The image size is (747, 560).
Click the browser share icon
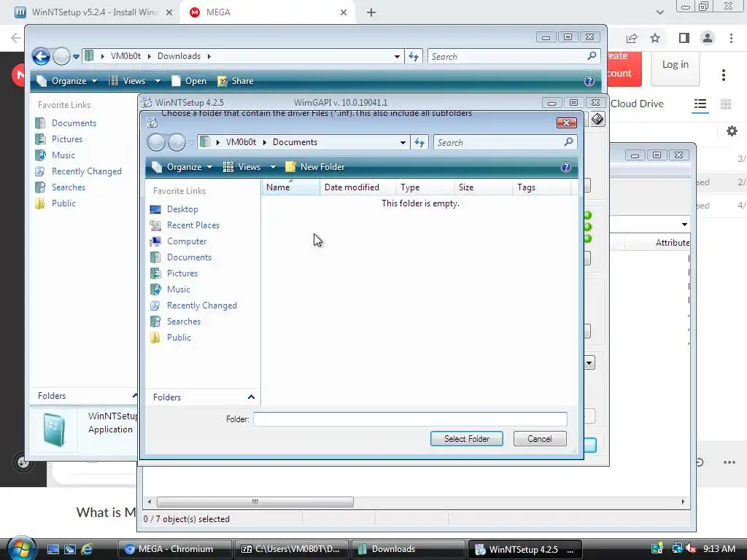tap(632, 38)
